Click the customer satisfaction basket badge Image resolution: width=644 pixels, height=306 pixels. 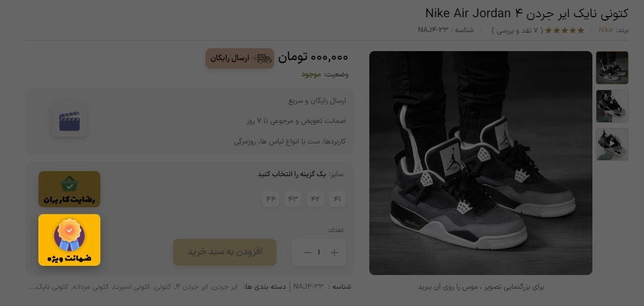[69, 189]
